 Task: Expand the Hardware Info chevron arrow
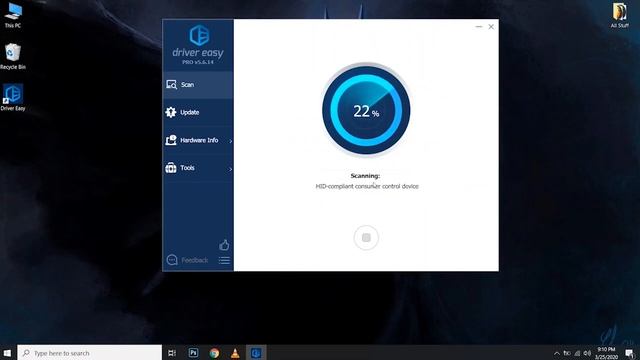tap(231, 141)
